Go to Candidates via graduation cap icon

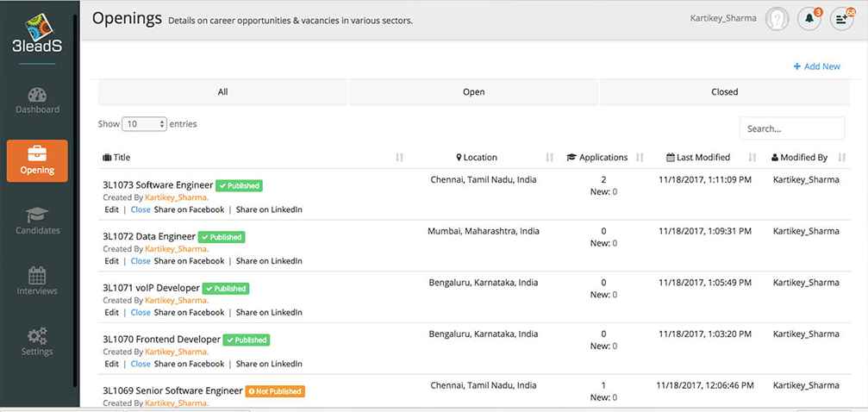pos(37,215)
